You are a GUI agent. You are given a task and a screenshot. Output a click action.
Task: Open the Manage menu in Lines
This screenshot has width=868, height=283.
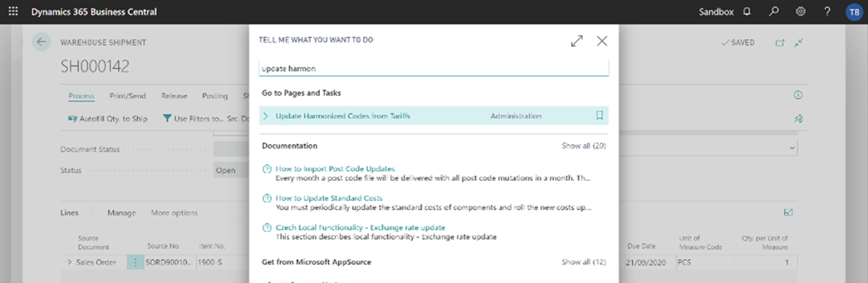122,213
